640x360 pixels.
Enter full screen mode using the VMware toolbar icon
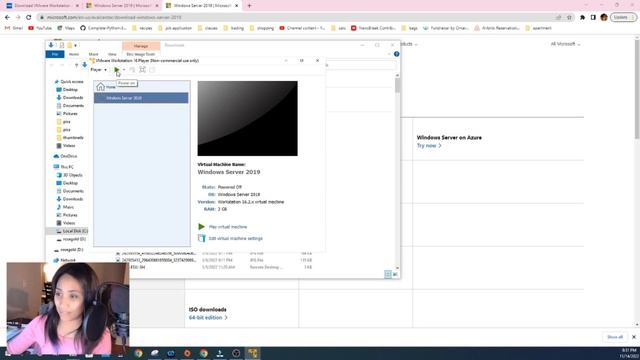142,70
